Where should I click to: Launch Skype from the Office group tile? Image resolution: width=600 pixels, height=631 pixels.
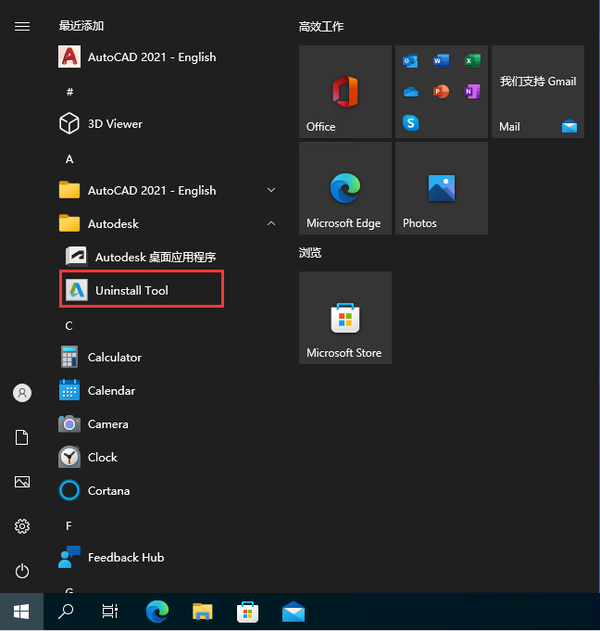pyautogui.click(x=410, y=123)
